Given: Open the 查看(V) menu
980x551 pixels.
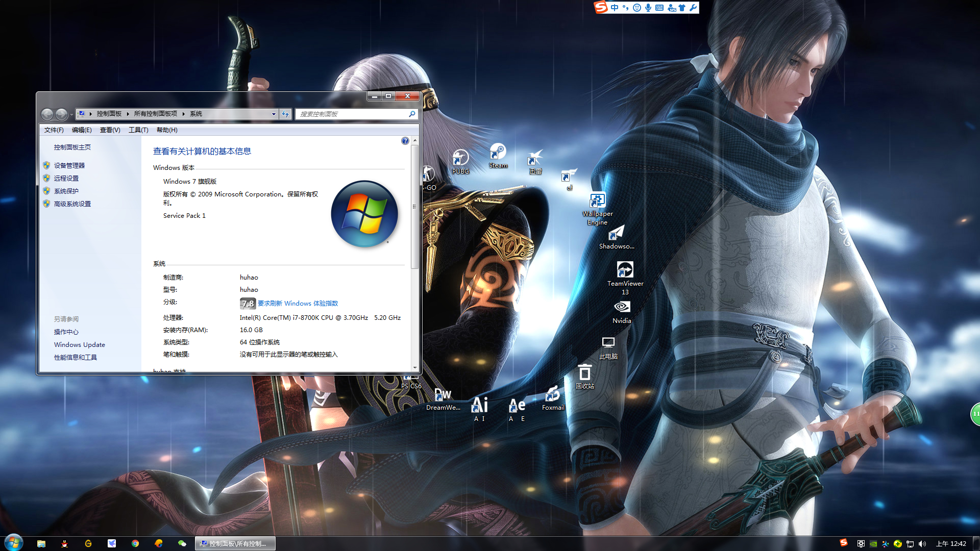Looking at the screenshot, I should coord(110,130).
